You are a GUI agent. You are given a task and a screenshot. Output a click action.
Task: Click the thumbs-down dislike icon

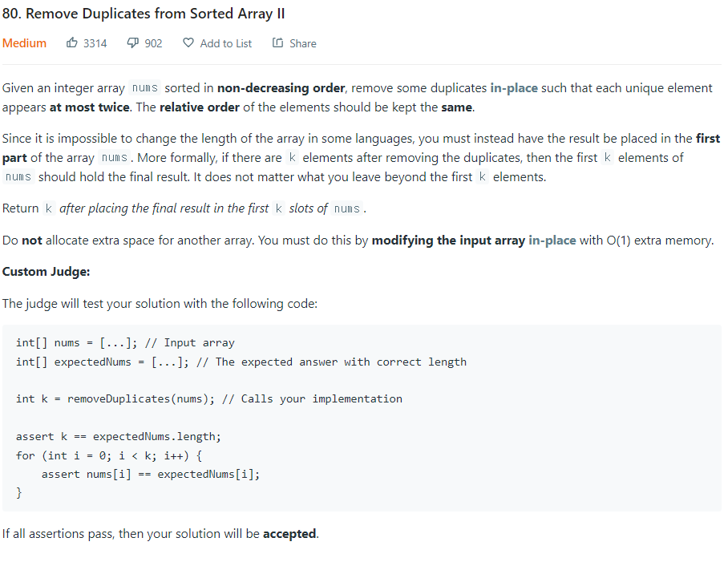[133, 43]
